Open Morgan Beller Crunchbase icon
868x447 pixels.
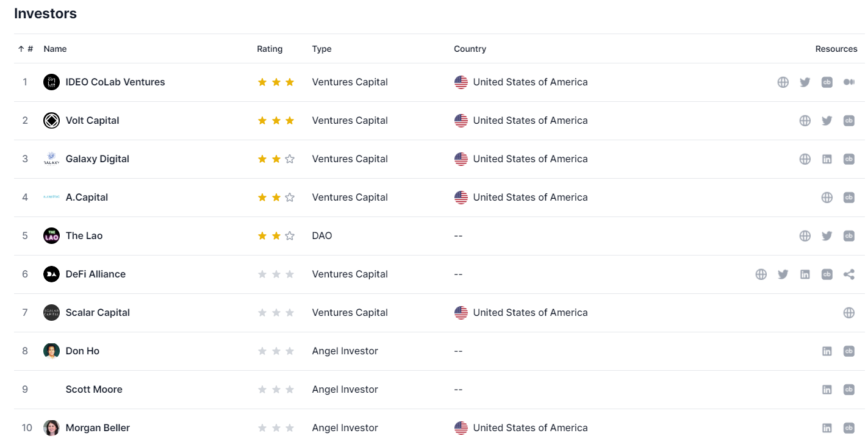point(848,428)
